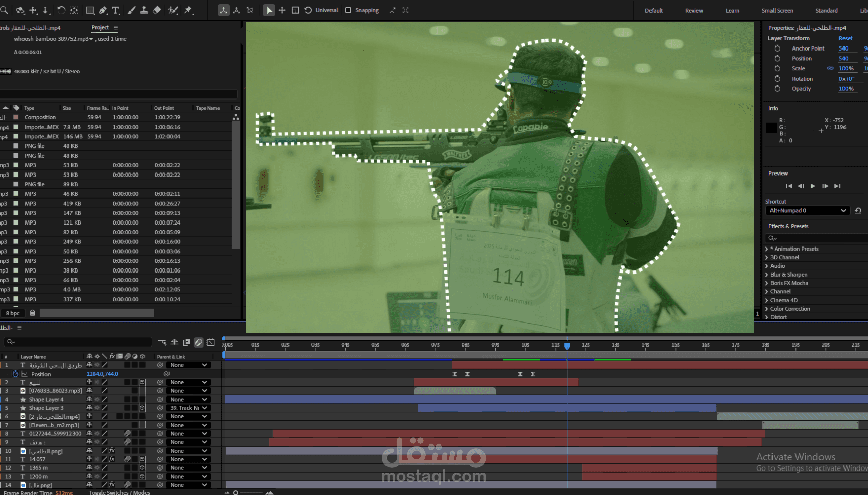The height and width of the screenshot is (495, 868).
Task: Enable the Snapping checkbox
Action: (348, 10)
